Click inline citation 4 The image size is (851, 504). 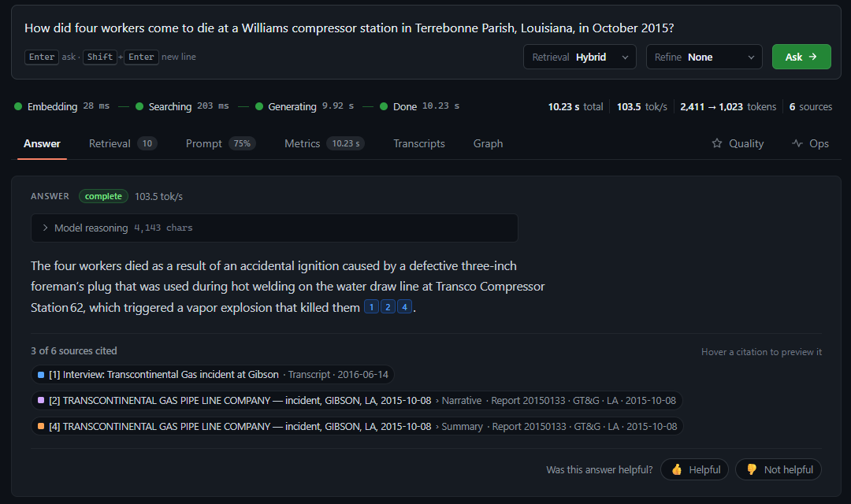(404, 307)
